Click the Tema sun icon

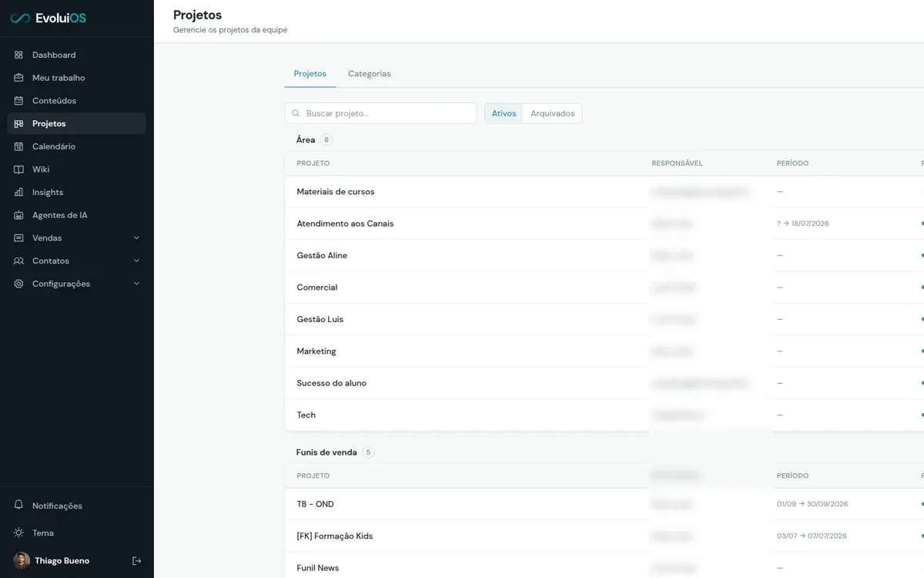[x=18, y=533]
